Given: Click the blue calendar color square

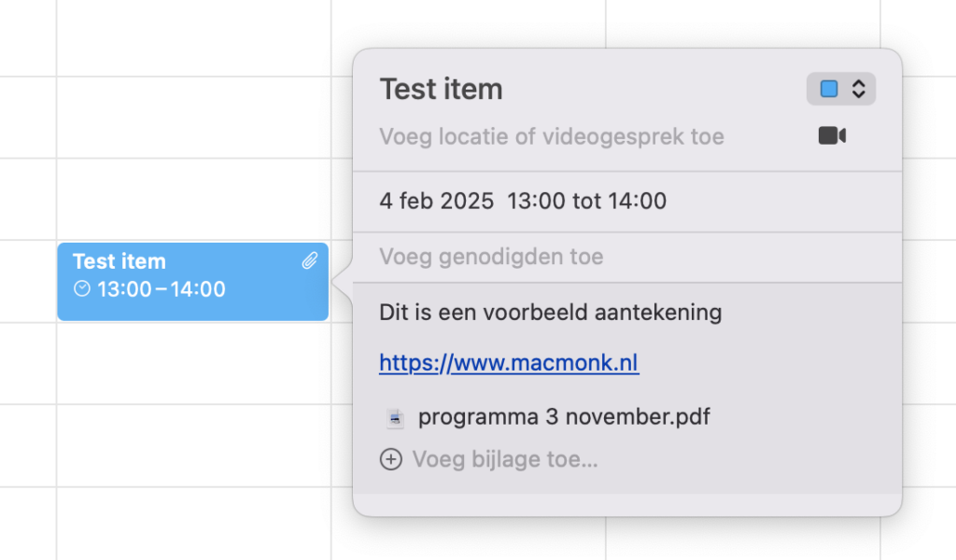Looking at the screenshot, I should (829, 89).
